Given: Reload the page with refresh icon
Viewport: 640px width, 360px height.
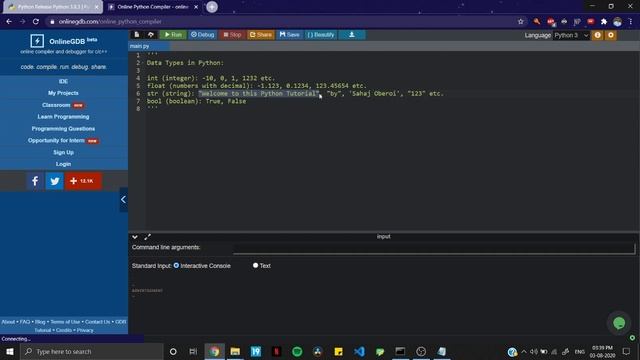Looking at the screenshot, I should pos(36,21).
